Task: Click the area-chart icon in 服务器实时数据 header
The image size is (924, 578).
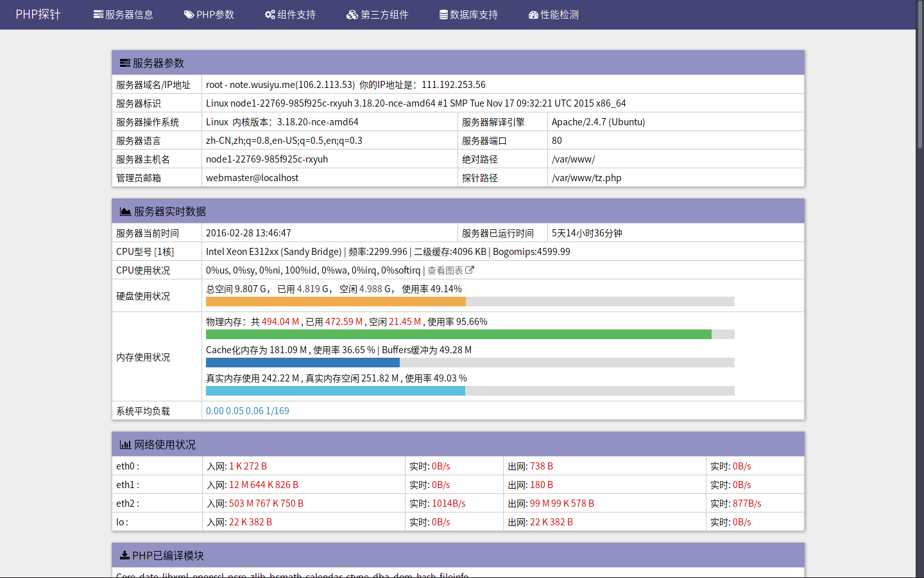Action: pos(126,211)
